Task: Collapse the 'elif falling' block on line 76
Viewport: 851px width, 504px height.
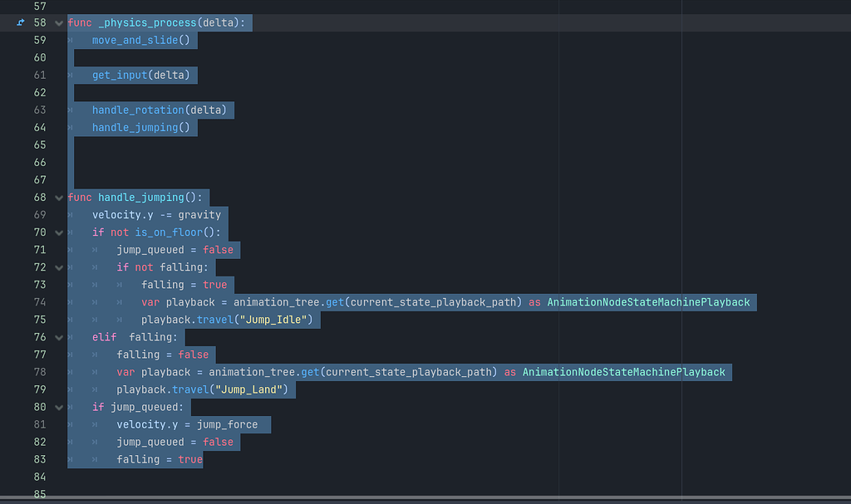Action: click(58, 337)
